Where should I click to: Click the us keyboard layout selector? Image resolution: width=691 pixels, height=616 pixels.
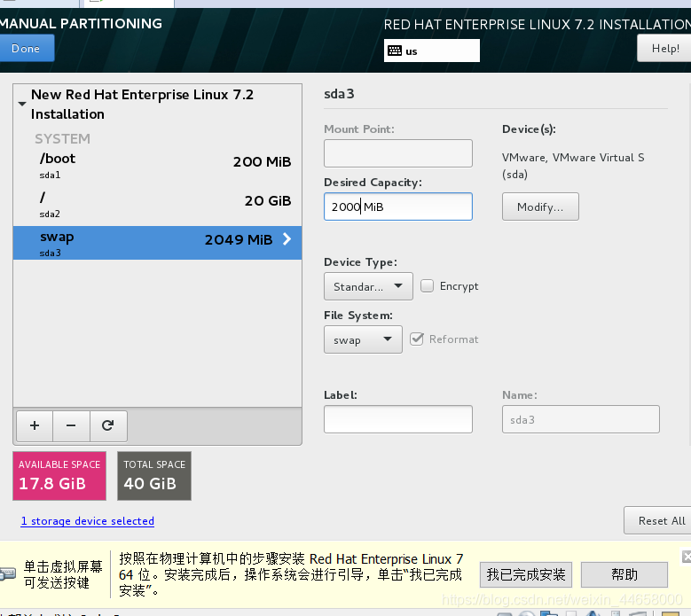click(431, 51)
